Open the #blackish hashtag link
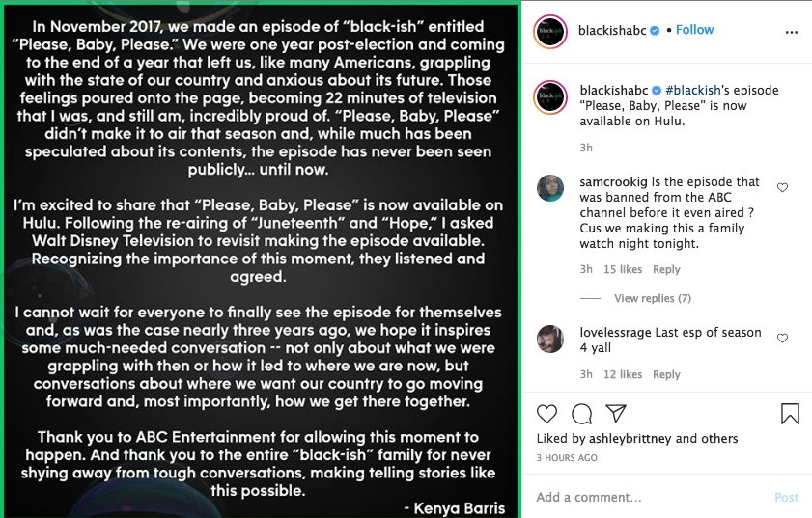The image size is (812, 518). tap(695, 91)
